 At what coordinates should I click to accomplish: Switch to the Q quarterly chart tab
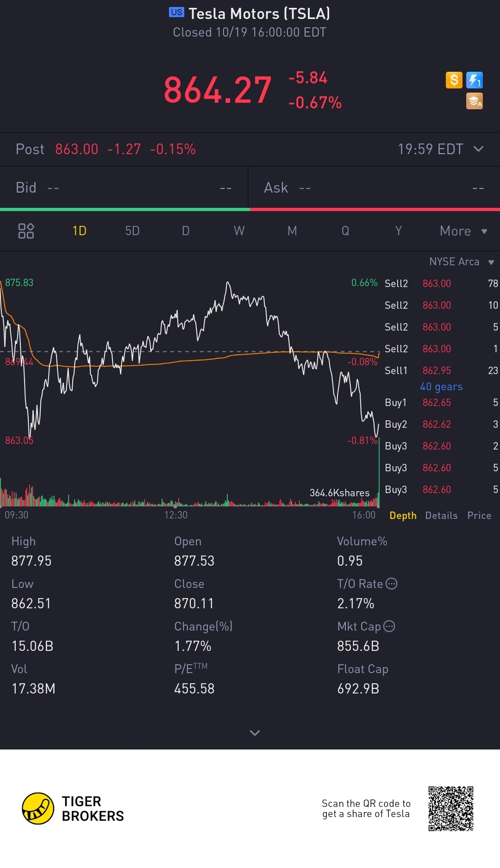345,231
